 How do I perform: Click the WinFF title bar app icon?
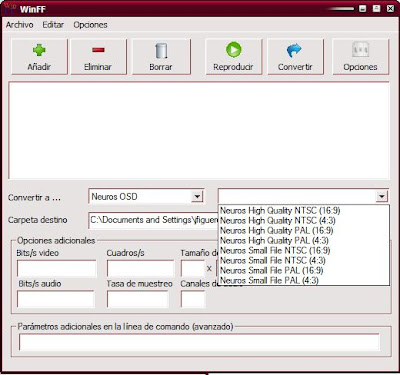[9, 8]
